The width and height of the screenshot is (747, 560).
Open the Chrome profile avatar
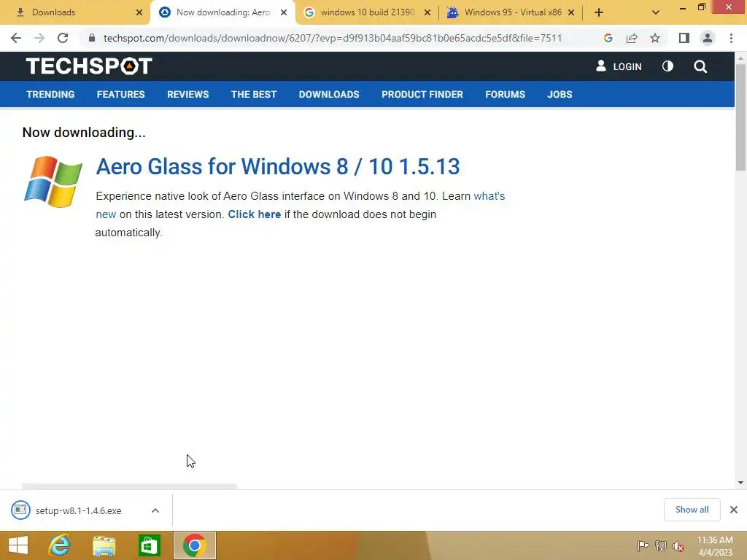click(x=708, y=38)
